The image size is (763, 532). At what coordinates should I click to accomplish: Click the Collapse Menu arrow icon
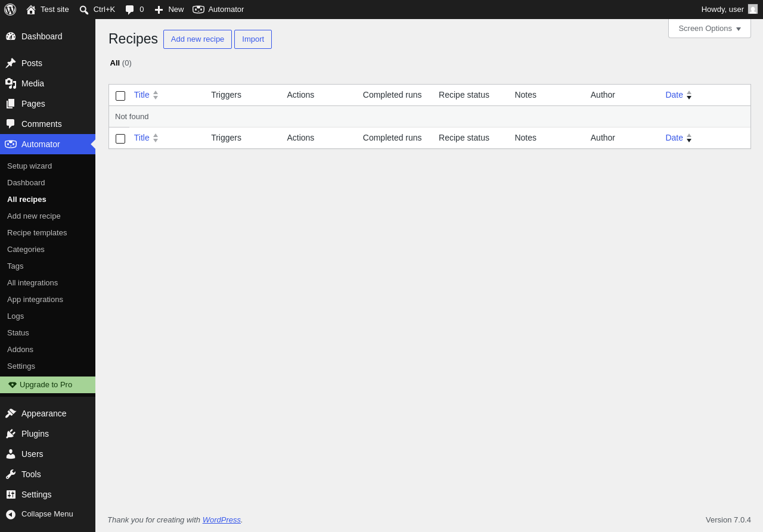(11, 514)
